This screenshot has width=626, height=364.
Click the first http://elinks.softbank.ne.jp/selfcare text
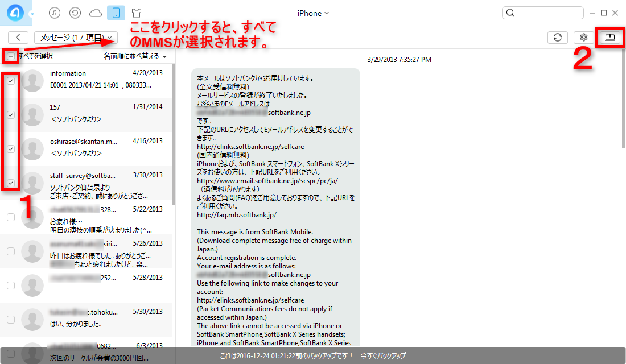[x=250, y=147]
